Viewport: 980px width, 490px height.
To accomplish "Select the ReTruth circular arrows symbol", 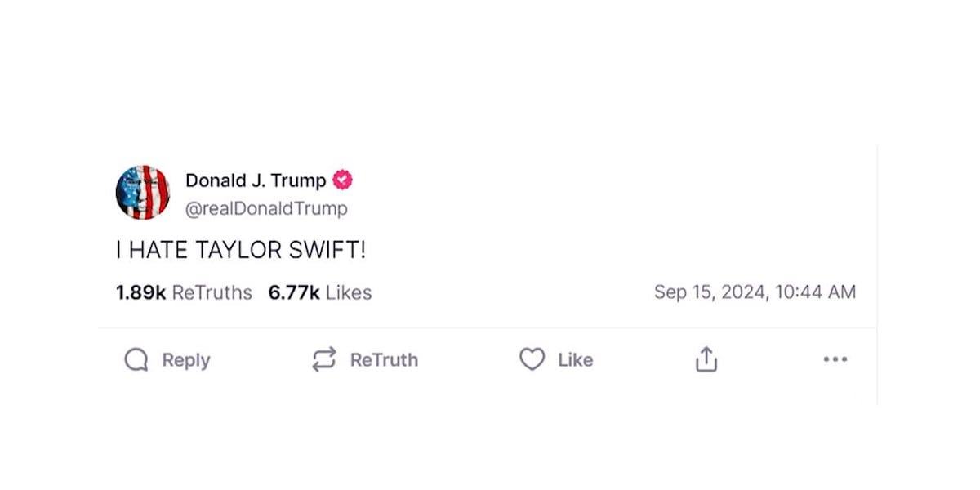I will pyautogui.click(x=323, y=359).
